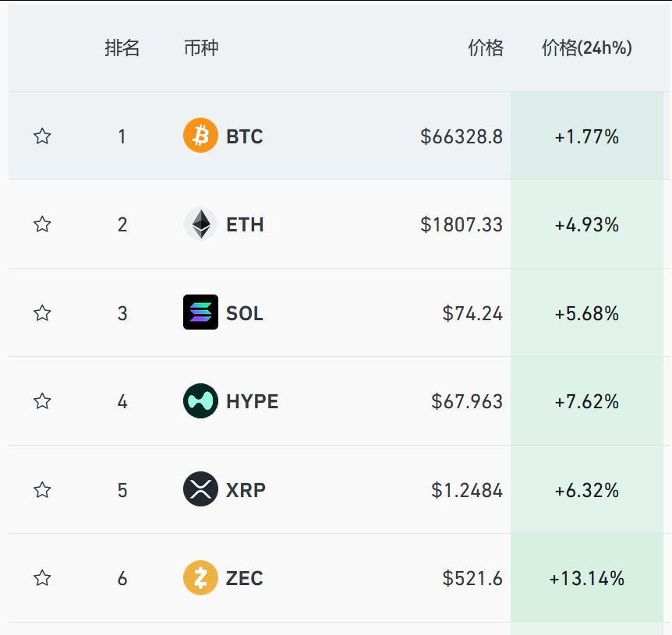Toggle the star next to ETH

click(42, 224)
